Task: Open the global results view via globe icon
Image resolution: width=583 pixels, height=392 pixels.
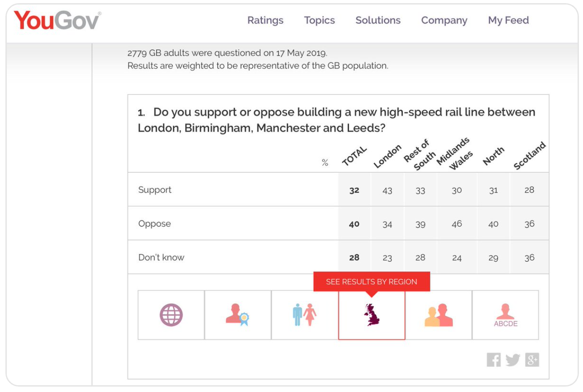Action: (x=172, y=314)
